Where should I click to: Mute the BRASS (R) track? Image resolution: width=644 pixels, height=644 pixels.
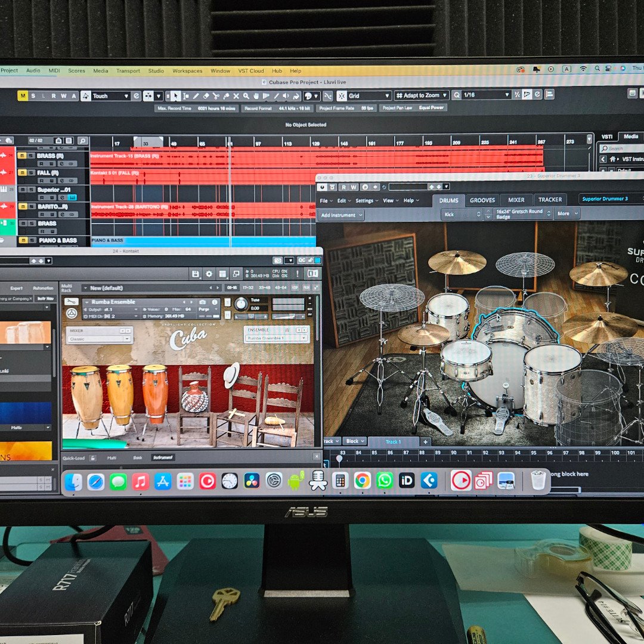[22, 156]
